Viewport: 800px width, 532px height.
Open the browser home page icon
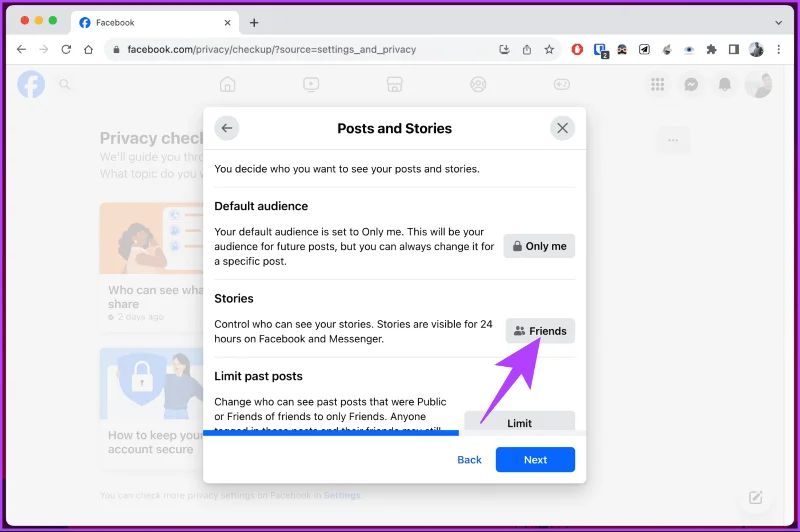(x=88, y=49)
